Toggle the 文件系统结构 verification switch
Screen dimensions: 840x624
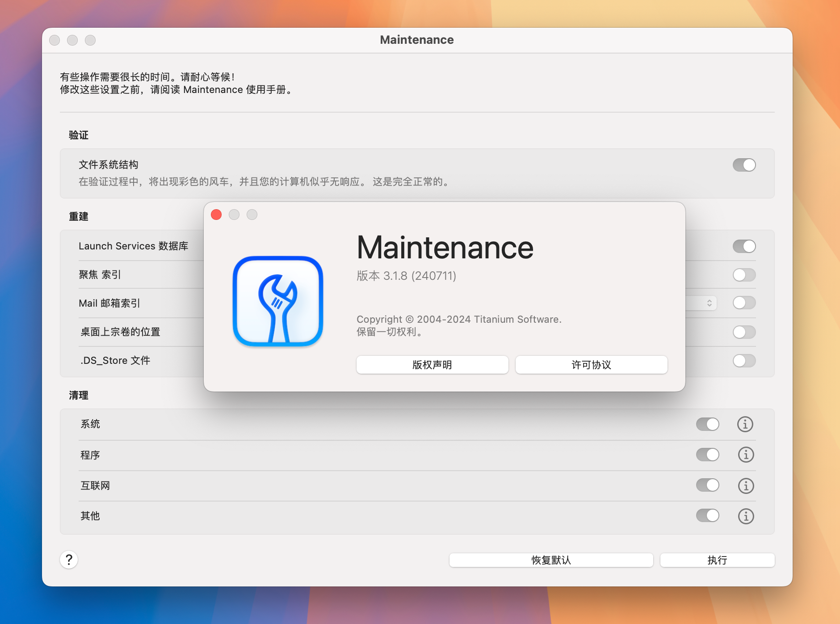[x=744, y=165]
